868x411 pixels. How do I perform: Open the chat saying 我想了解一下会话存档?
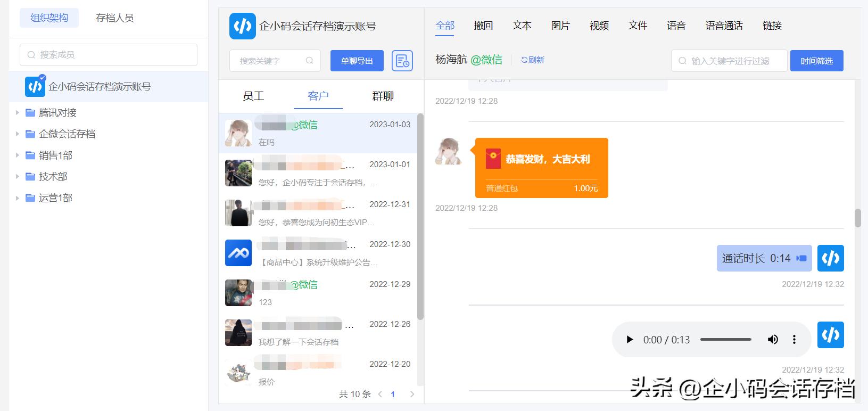pos(318,333)
